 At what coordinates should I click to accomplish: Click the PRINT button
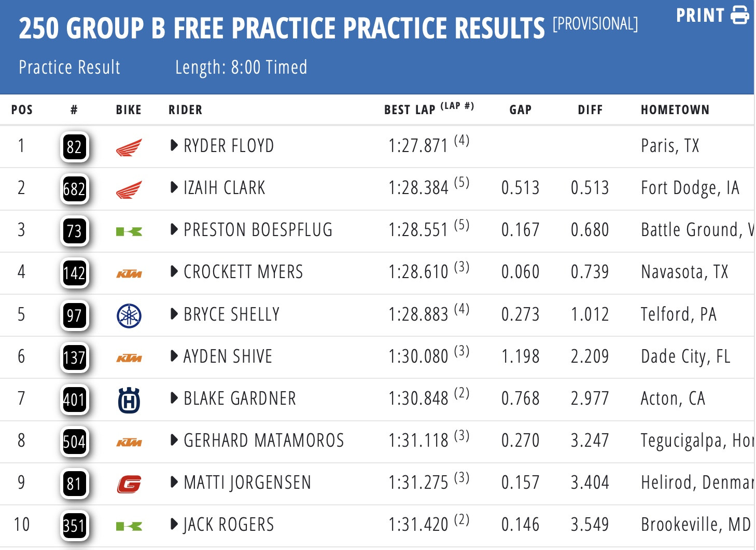point(701,16)
